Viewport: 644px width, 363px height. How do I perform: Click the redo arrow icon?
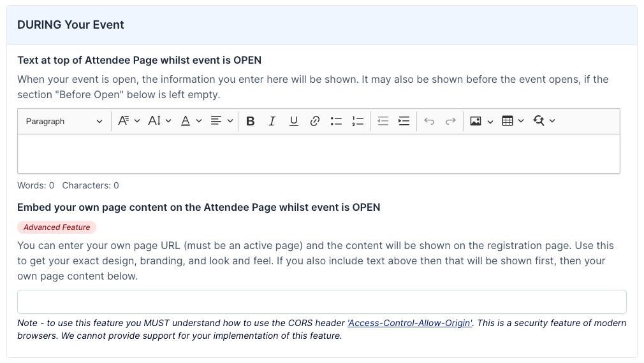pos(450,121)
